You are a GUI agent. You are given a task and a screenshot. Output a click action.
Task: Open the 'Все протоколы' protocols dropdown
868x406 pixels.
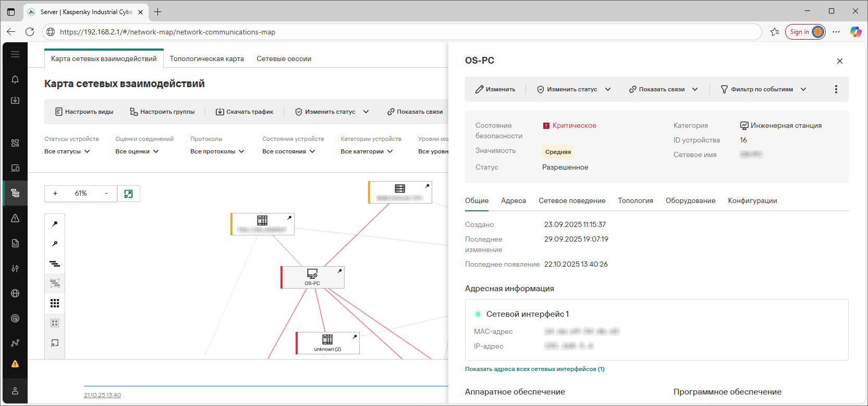coord(217,151)
